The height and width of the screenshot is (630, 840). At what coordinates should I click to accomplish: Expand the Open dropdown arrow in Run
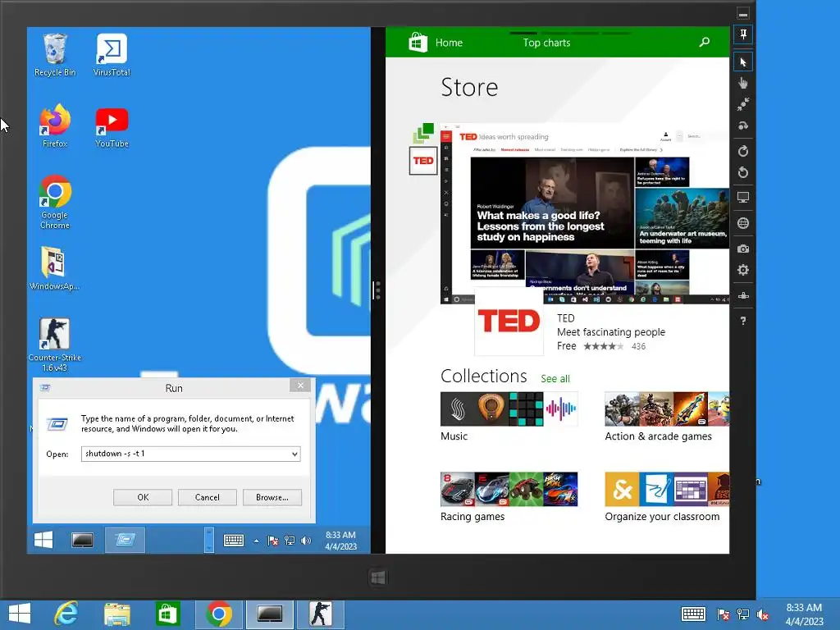pos(294,454)
